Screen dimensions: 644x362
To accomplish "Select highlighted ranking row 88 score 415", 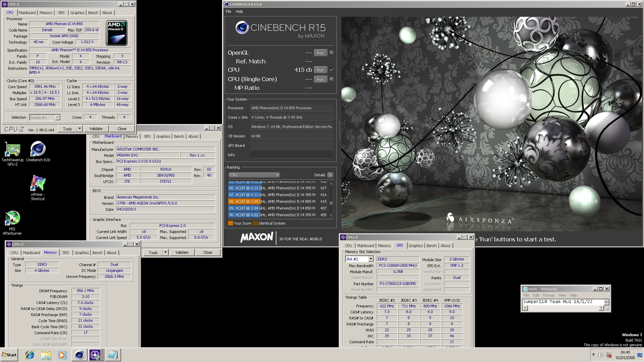I will pyautogui.click(x=278, y=201).
